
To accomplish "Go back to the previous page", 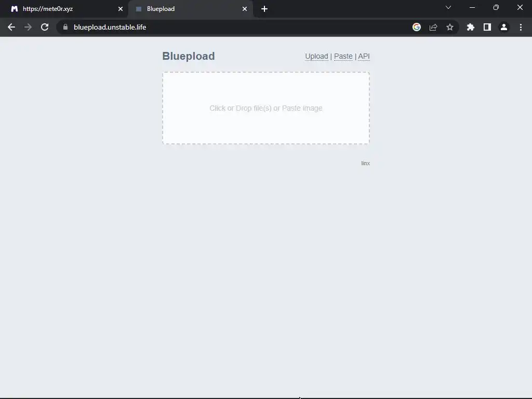I will [x=11, y=27].
